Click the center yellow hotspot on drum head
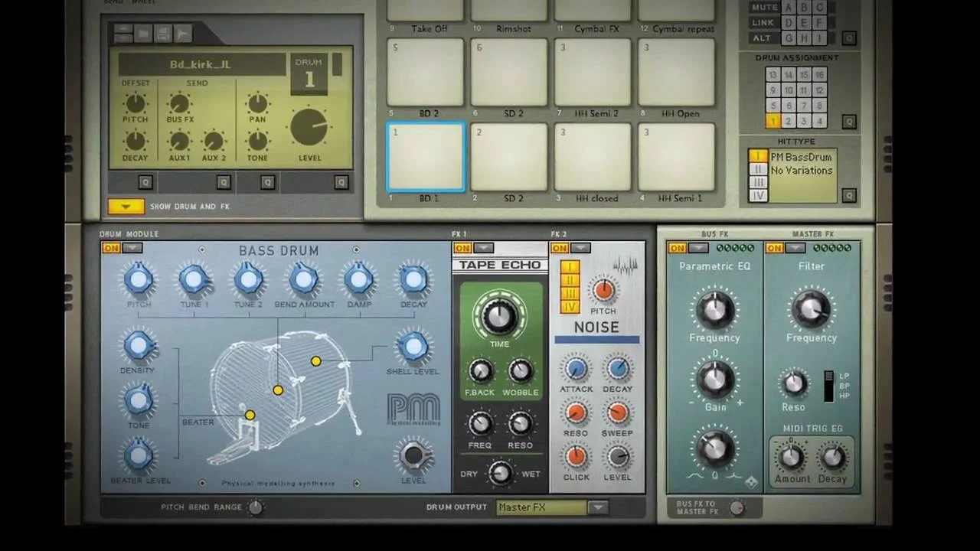Image resolution: width=980 pixels, height=551 pixels. tap(278, 390)
